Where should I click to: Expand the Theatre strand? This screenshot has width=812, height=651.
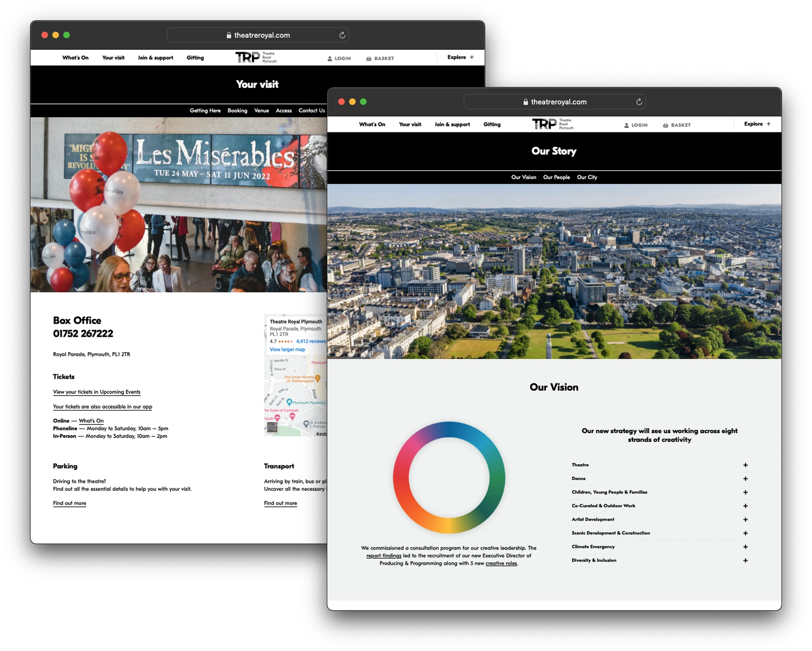(659, 465)
